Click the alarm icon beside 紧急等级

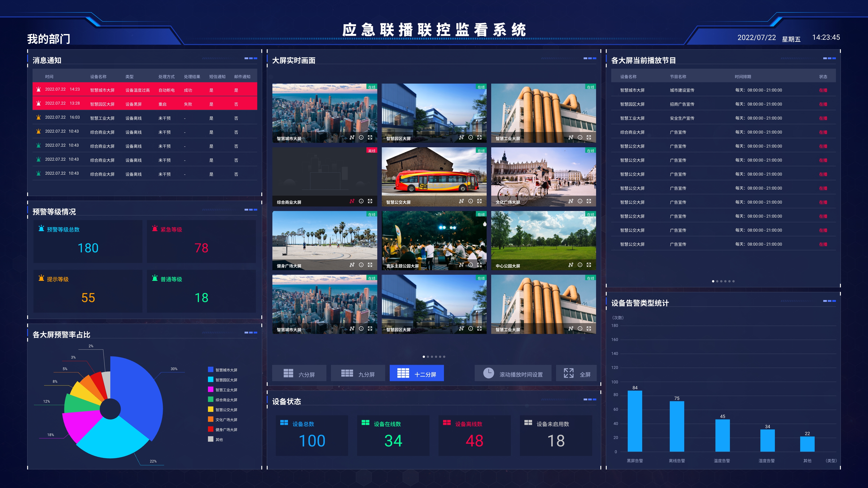[x=155, y=228]
